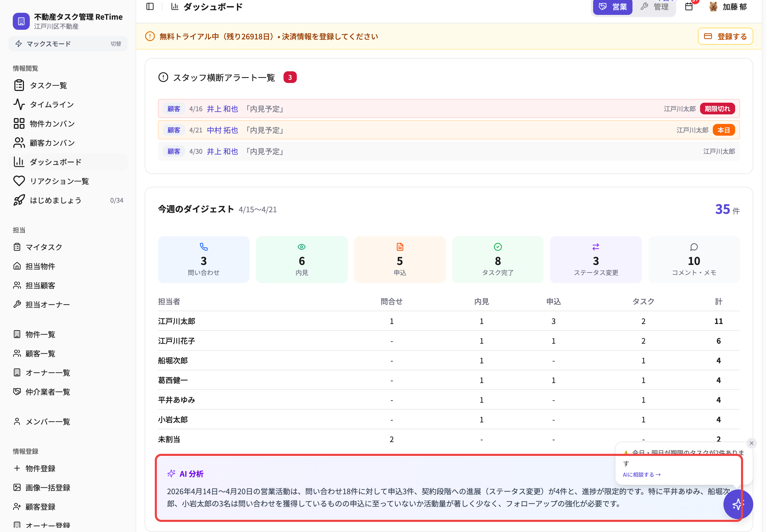Open 担当顧客 in sidebar

point(68,285)
